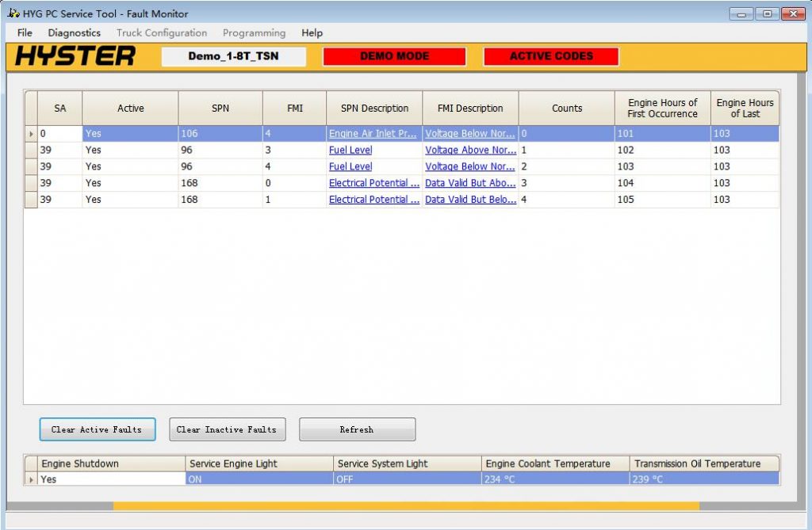The width and height of the screenshot is (812, 530).
Task: Open Fuel Level link in FMI 3 row
Action: [350, 150]
